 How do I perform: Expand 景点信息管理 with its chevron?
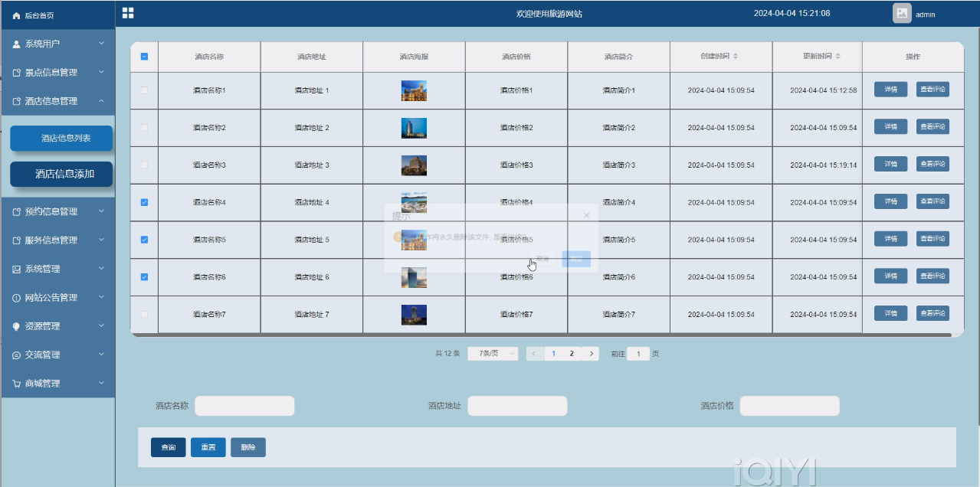click(x=101, y=72)
